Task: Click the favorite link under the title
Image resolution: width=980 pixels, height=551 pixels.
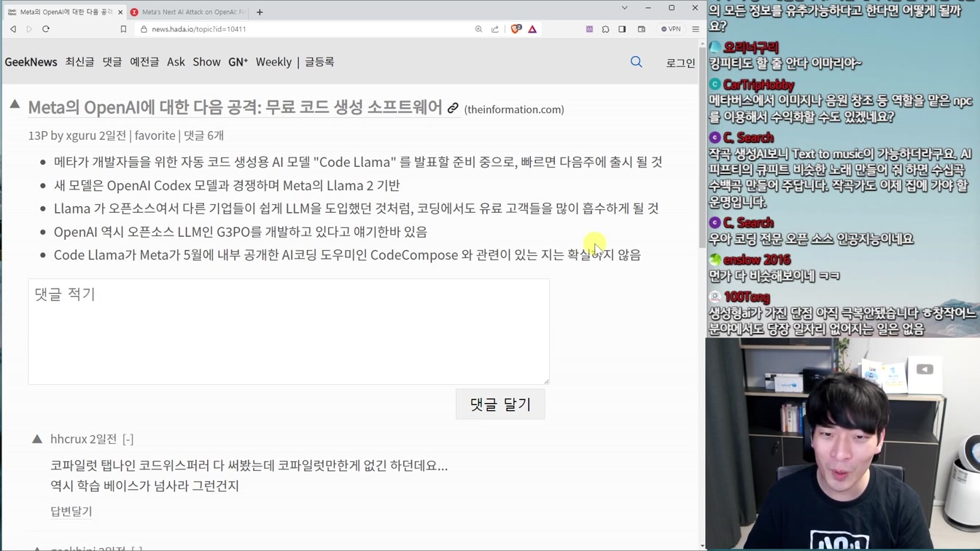Action: click(x=155, y=136)
